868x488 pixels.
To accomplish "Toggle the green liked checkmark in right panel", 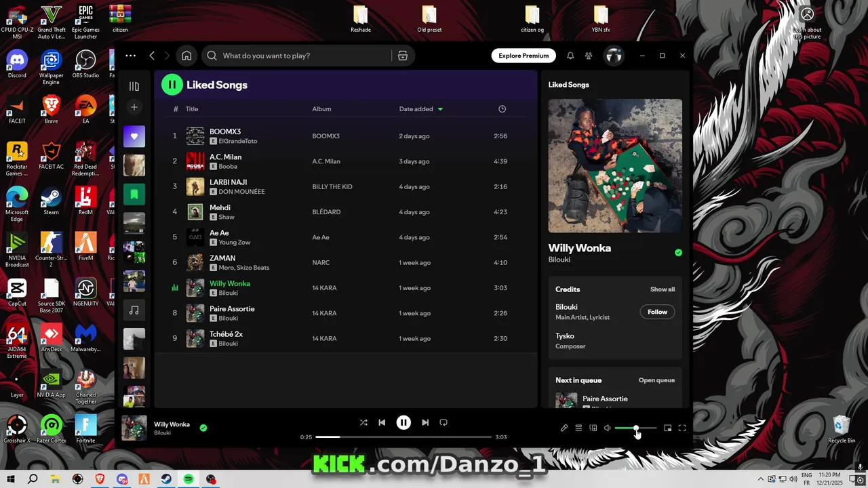I will (678, 253).
